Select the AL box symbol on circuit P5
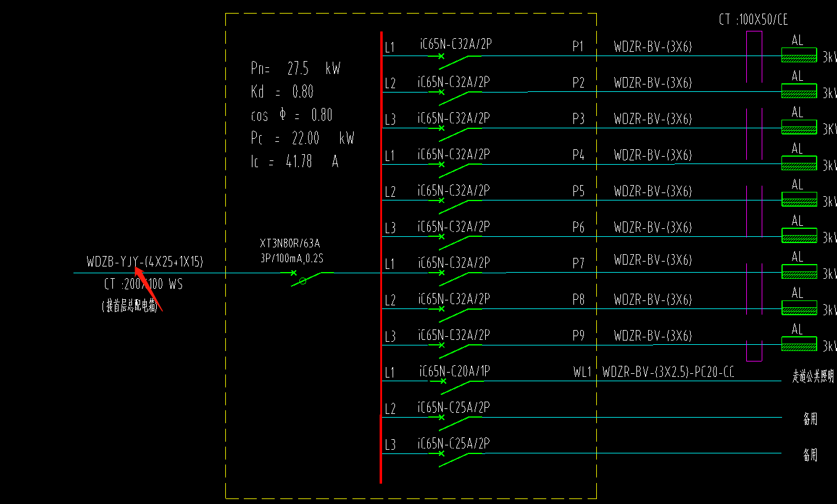Screen dimensions: 837x504 799,199
